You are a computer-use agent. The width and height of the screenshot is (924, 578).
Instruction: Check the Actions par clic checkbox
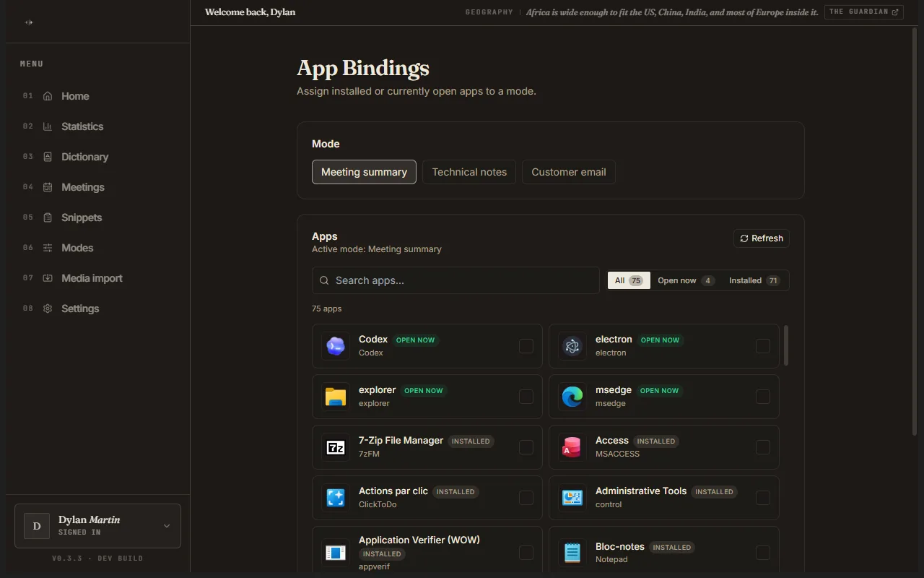(526, 498)
